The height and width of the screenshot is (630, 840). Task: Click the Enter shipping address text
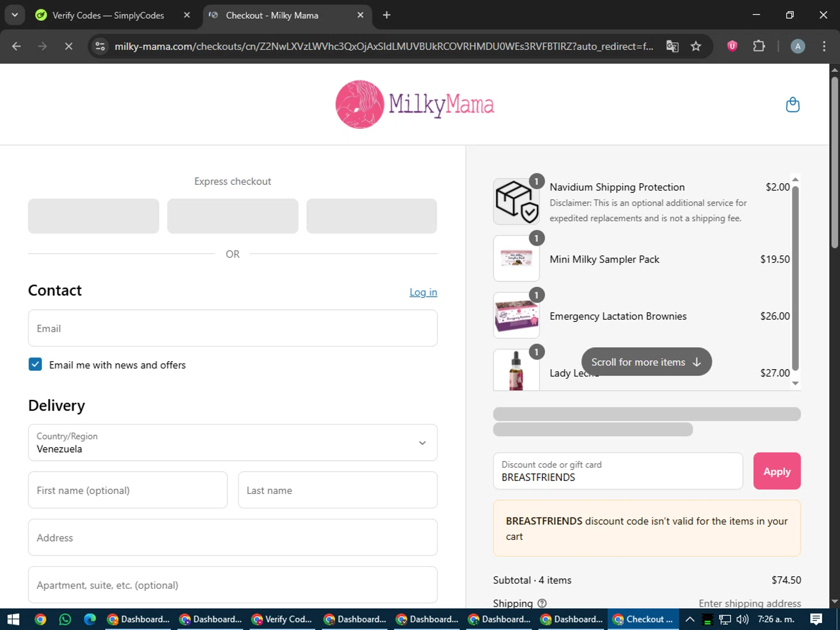coord(750,603)
